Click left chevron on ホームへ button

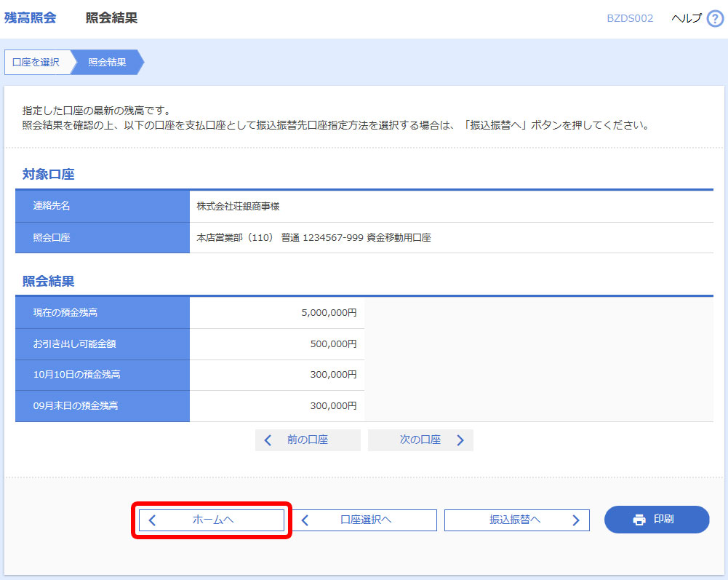(x=152, y=520)
